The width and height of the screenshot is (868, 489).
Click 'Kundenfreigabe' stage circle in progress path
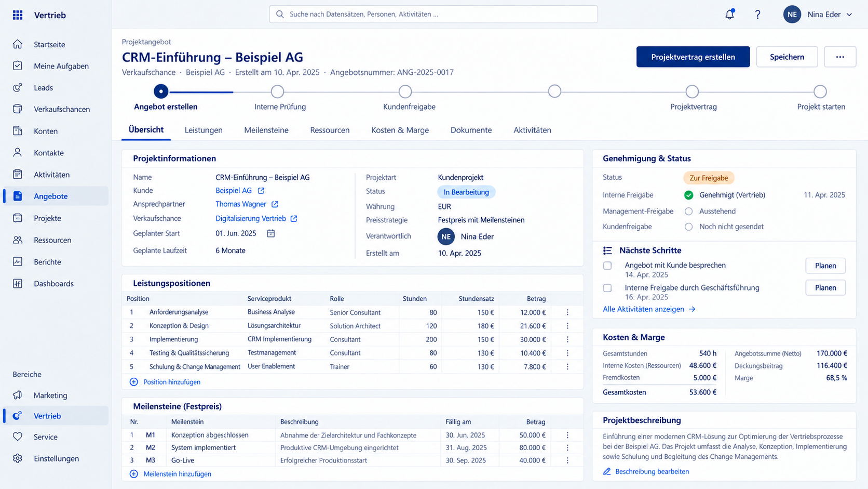click(405, 91)
